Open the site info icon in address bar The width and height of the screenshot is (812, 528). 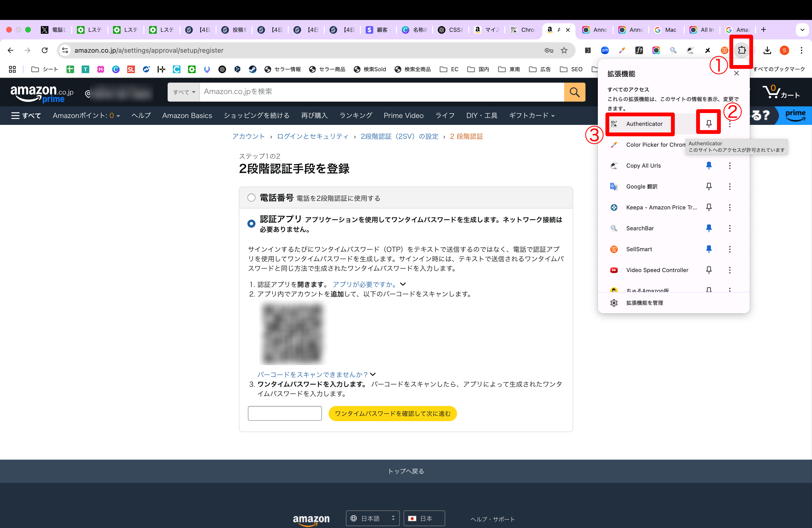pyautogui.click(x=65, y=50)
